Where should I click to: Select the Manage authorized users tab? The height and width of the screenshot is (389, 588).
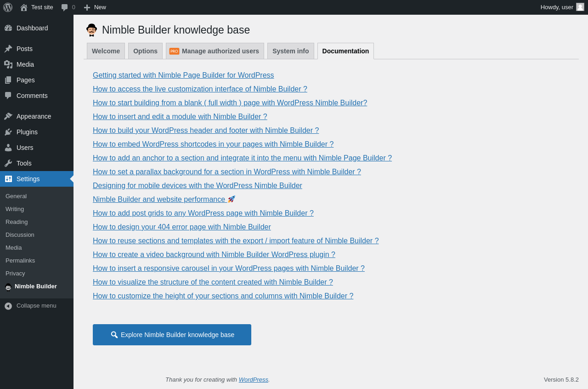coord(215,51)
